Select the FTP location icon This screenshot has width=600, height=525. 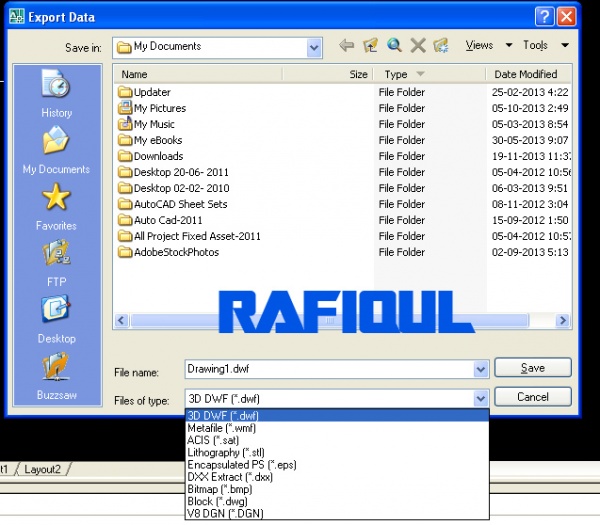pyautogui.click(x=56, y=255)
